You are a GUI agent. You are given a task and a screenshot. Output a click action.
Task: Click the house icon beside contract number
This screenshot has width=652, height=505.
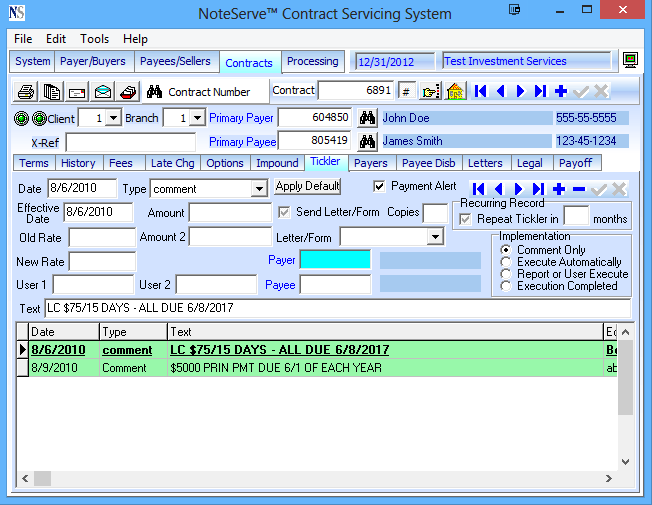[455, 91]
